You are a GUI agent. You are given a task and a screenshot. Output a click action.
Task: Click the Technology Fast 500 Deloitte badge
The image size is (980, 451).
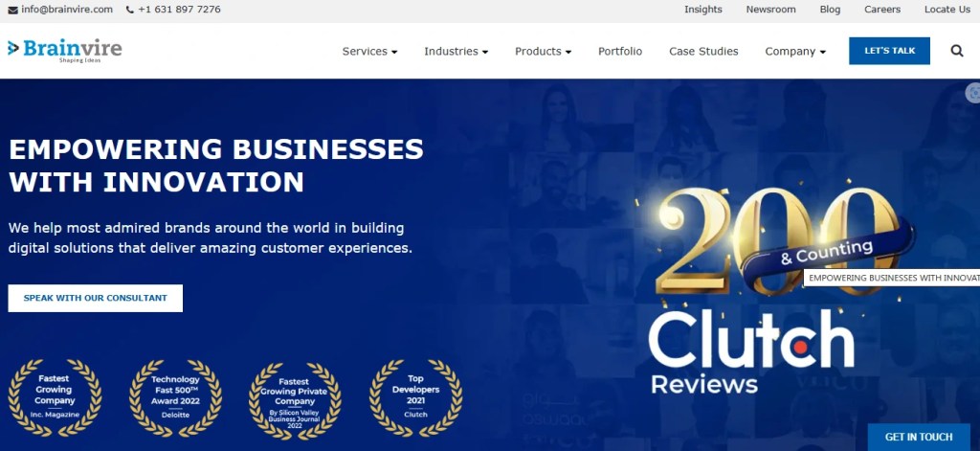pyautogui.click(x=176, y=397)
